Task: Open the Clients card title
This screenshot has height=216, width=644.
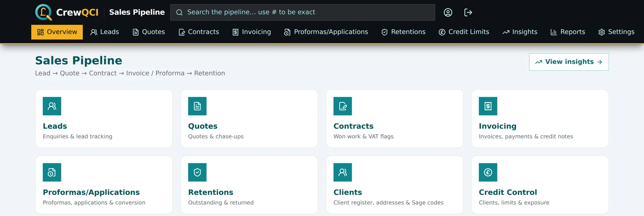Action: 348,192
